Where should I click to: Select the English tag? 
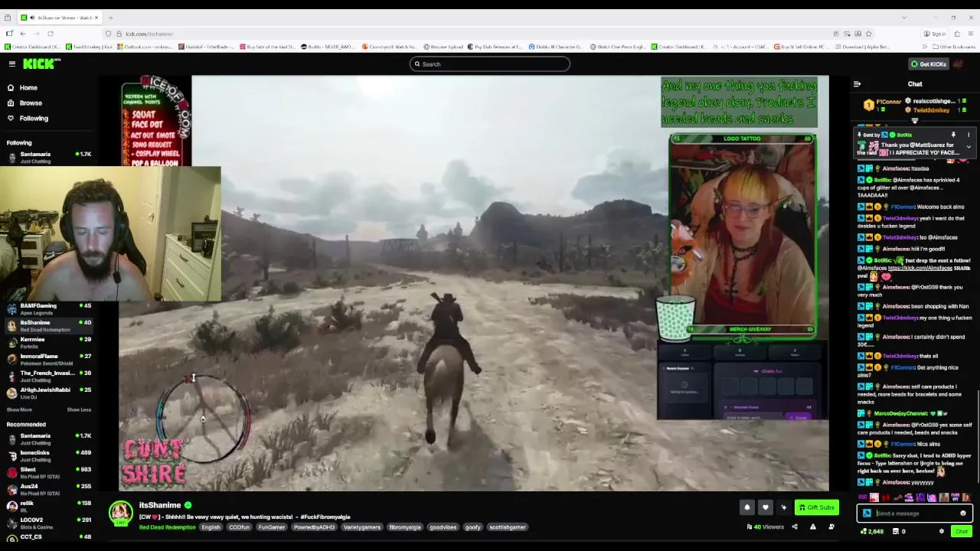coord(211,527)
